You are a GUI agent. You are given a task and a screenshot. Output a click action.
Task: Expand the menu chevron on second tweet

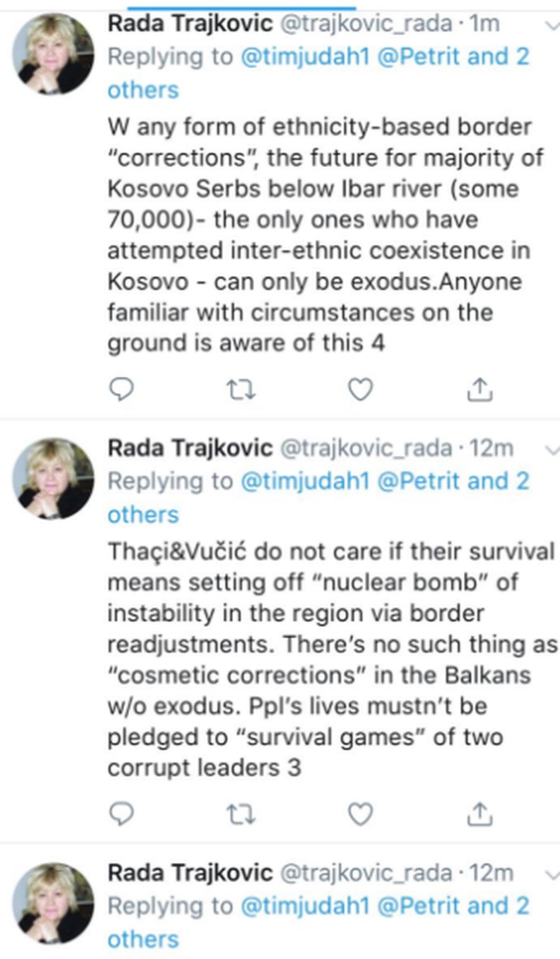point(552,450)
